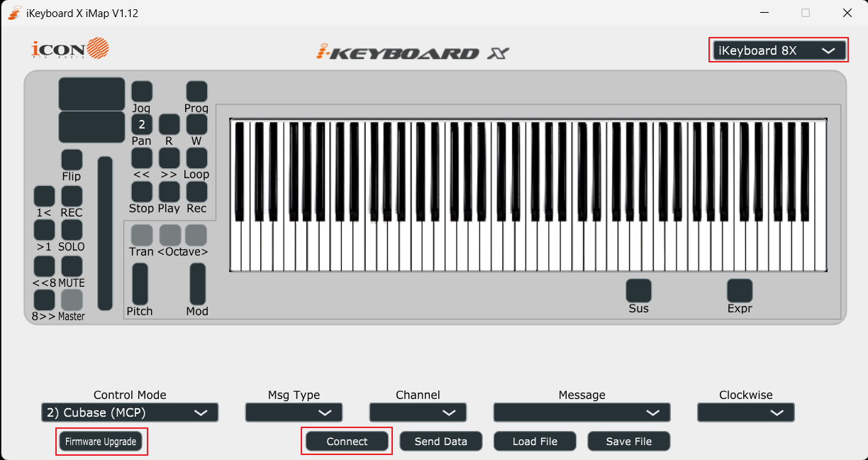Viewport: 868px width, 460px height.
Task: Click the REC channel button
Action: [72, 196]
